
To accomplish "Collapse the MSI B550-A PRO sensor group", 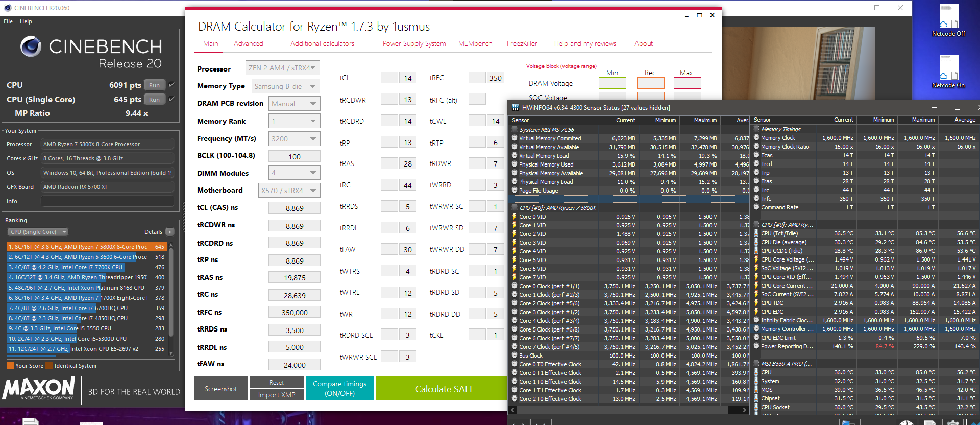I will (x=756, y=364).
